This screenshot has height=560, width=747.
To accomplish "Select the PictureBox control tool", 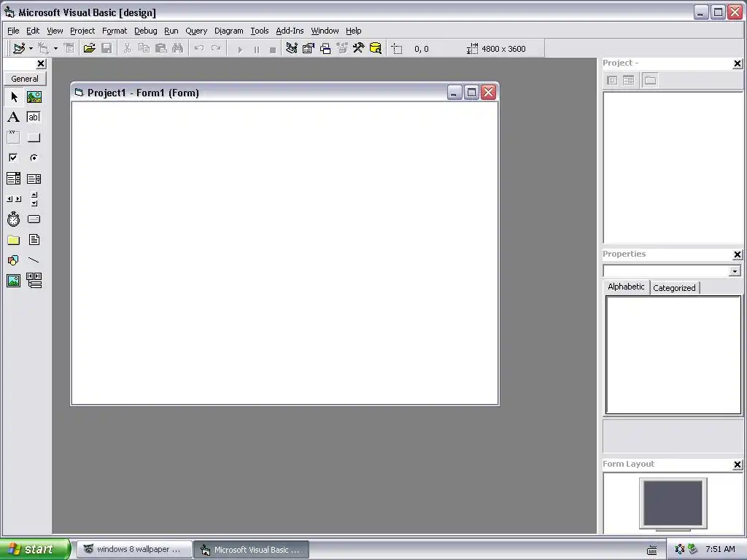I will pos(34,97).
